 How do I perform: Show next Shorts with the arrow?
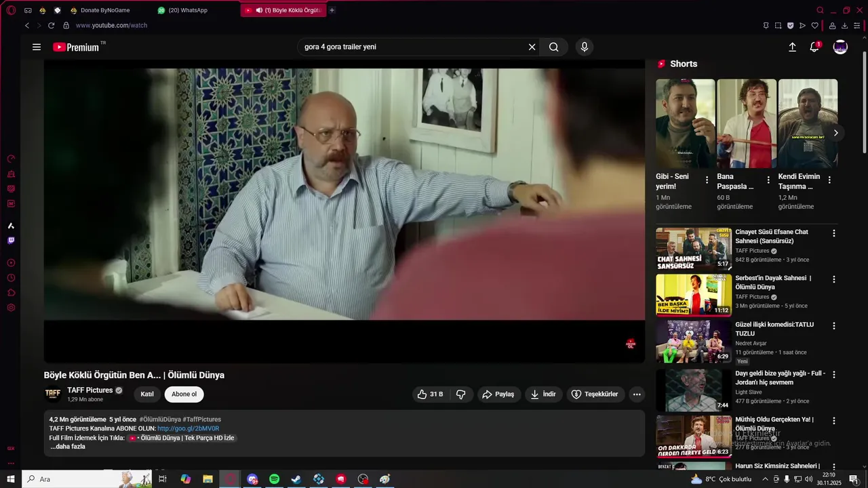tap(835, 133)
